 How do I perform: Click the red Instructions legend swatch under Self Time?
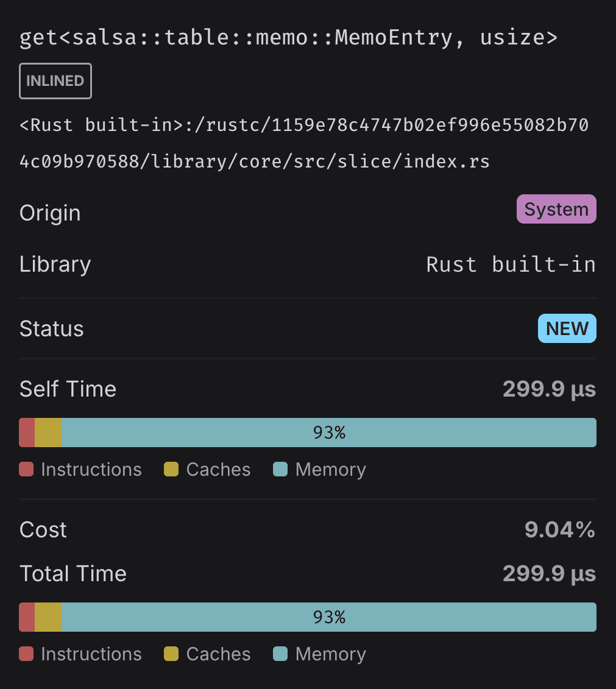pyautogui.click(x=26, y=469)
